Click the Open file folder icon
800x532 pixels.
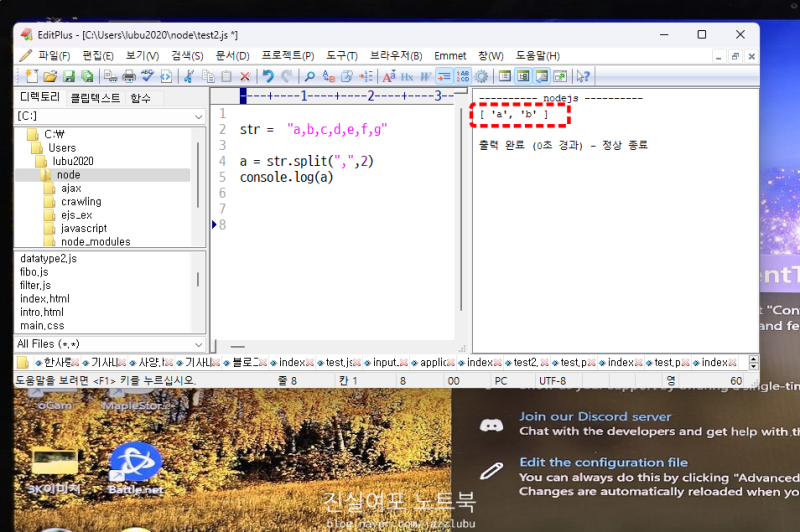point(50,77)
